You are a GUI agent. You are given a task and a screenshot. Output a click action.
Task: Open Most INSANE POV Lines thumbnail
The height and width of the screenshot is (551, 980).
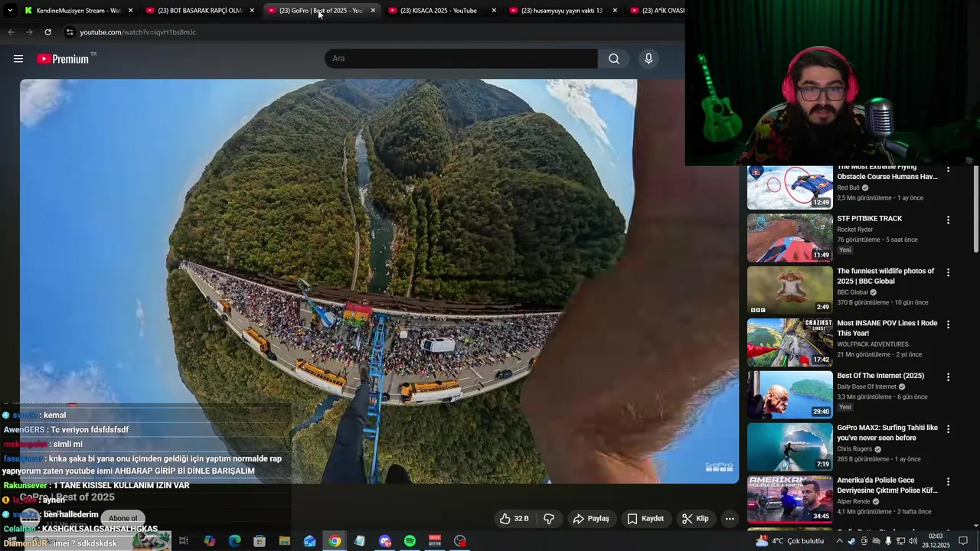790,343
